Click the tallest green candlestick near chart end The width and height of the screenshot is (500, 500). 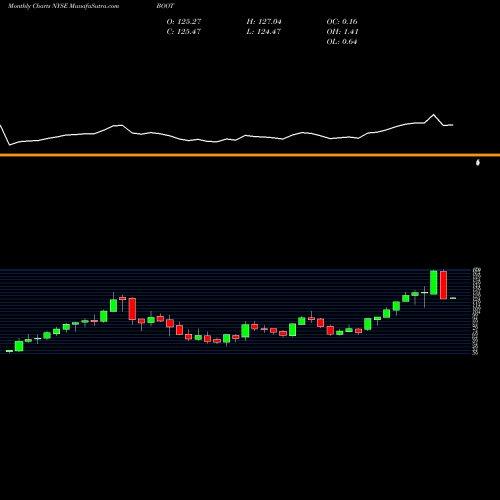434,283
